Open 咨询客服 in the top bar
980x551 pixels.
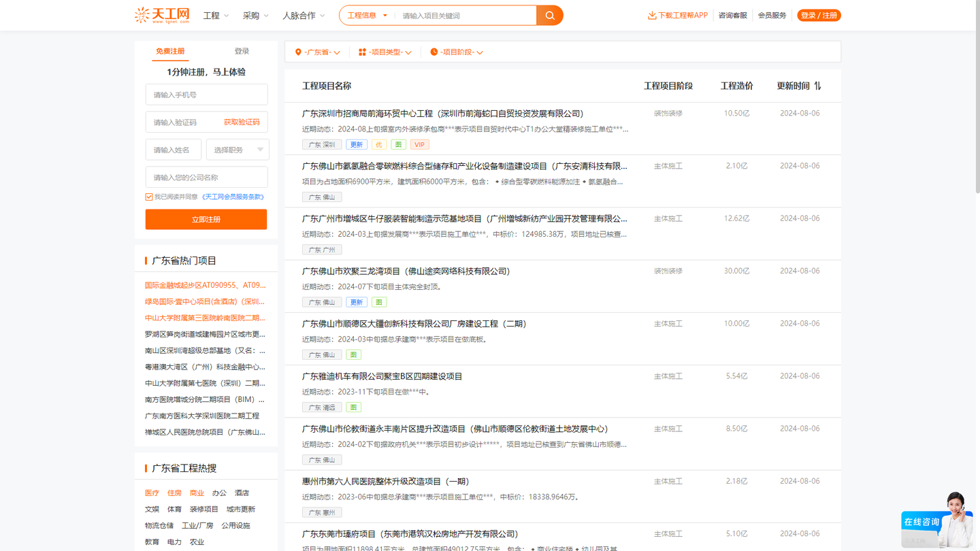pyautogui.click(x=732, y=16)
